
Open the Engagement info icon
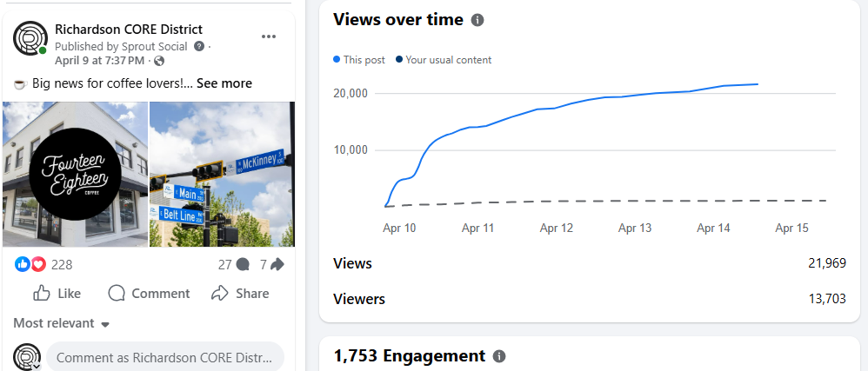498,355
